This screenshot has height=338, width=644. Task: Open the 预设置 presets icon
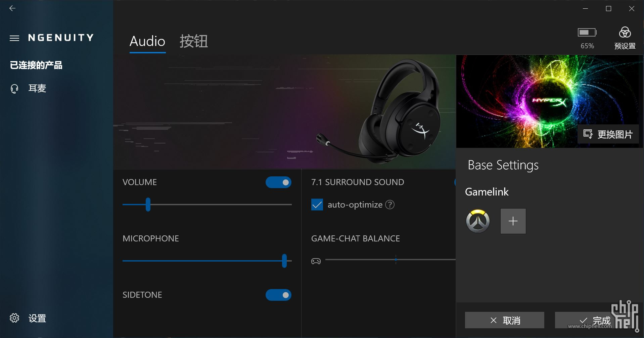coord(625,33)
